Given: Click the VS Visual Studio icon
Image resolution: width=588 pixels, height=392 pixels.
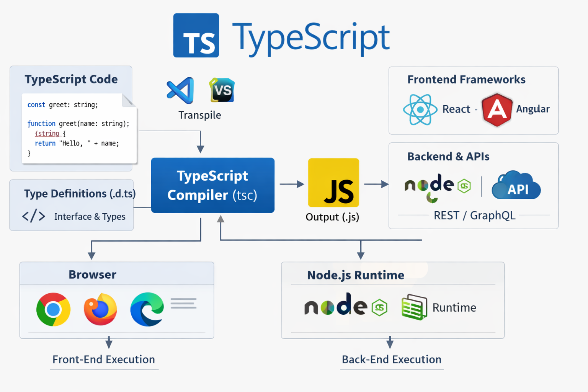Looking at the screenshot, I should (x=222, y=90).
